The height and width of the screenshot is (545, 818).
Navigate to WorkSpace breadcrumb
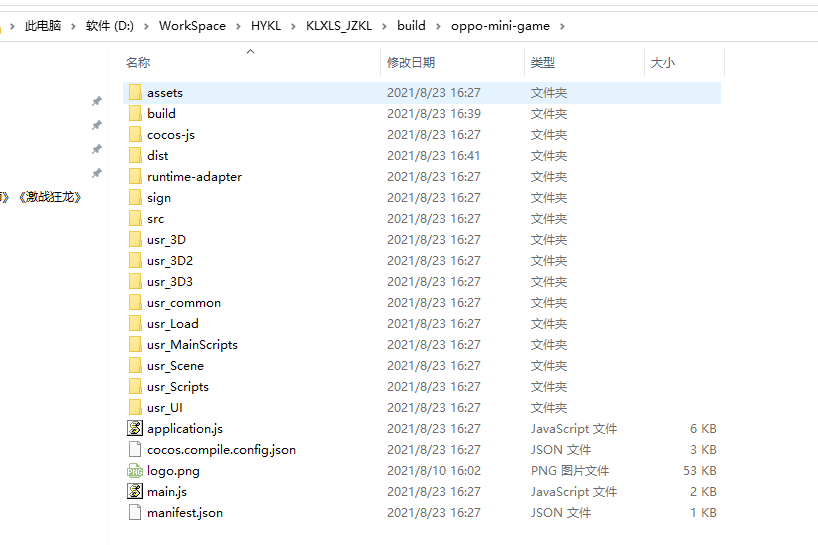192,26
